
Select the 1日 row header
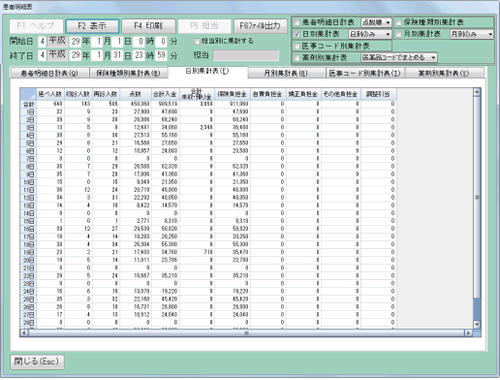point(28,112)
